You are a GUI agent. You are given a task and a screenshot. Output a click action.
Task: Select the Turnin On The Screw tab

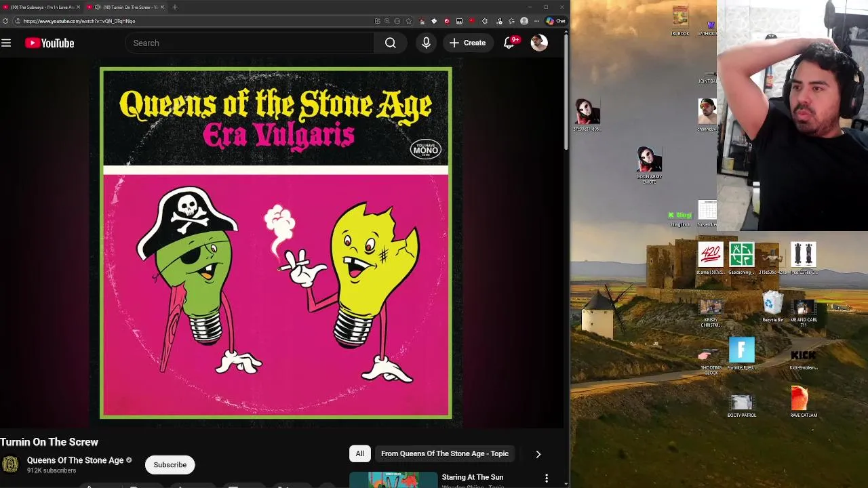pyautogui.click(x=130, y=7)
